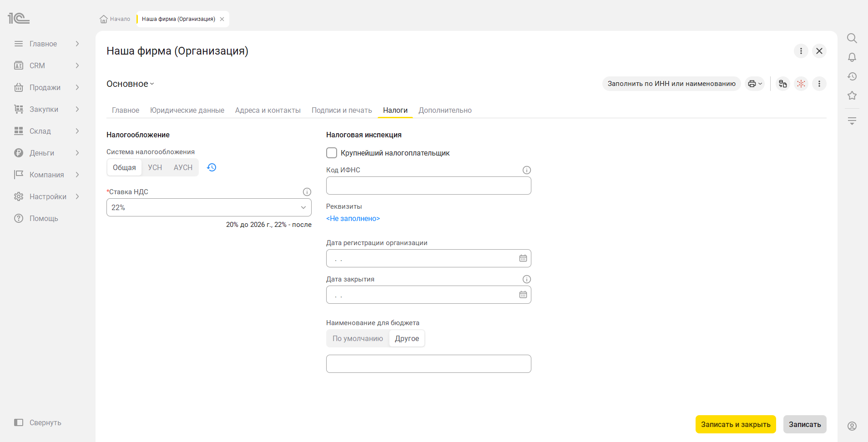Image resolution: width=868 pixels, height=442 pixels.
Task: Expand the Основное section dropdown
Action: [131, 84]
